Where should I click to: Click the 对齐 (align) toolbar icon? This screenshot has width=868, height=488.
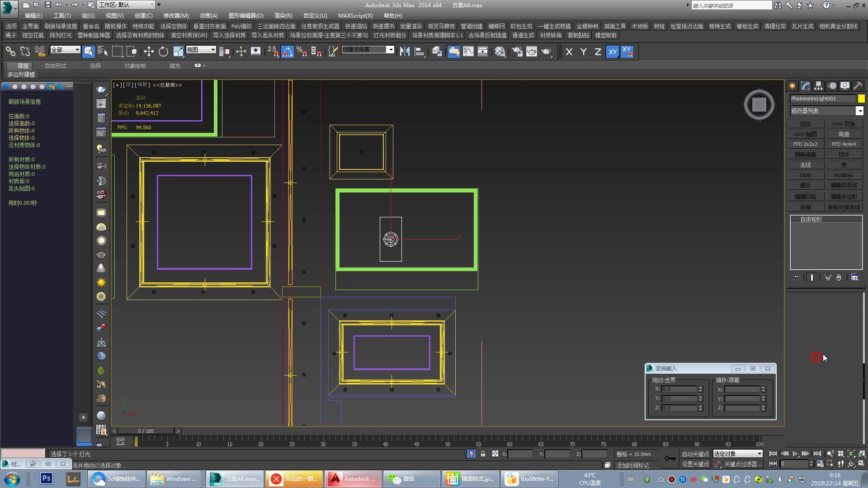point(420,52)
